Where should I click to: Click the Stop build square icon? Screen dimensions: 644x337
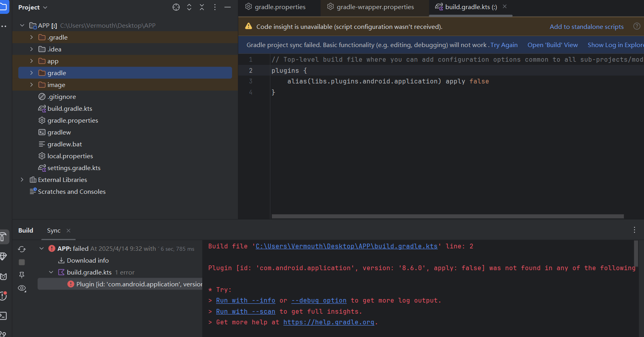(x=22, y=262)
